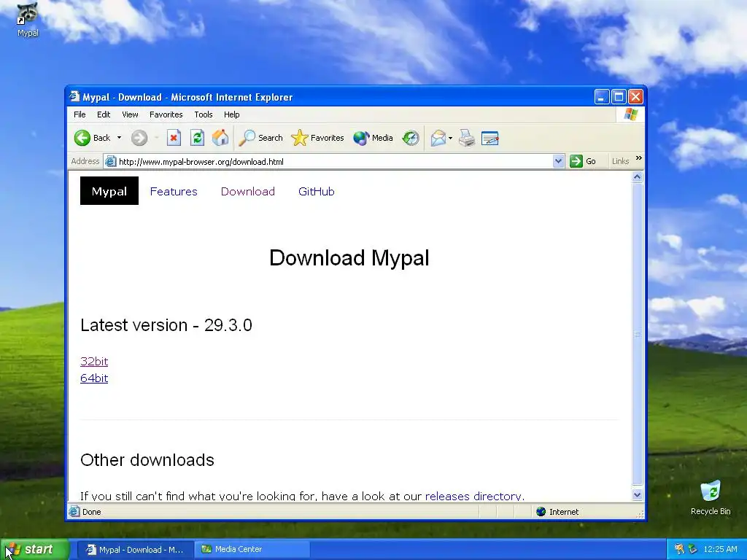Click the 12:25 AM taskbar clock
The width and height of the screenshot is (747, 560).
coord(720,550)
